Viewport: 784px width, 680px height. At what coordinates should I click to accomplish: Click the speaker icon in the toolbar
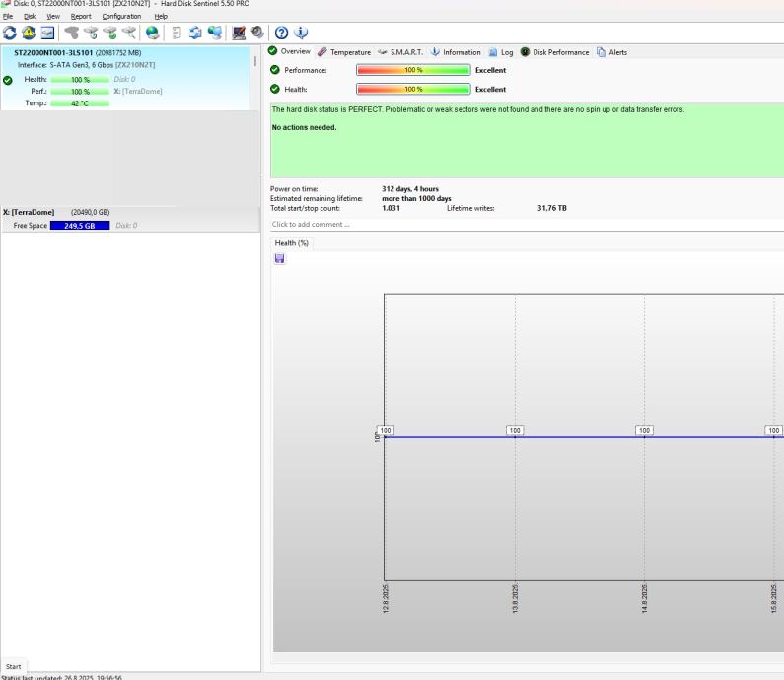256,33
